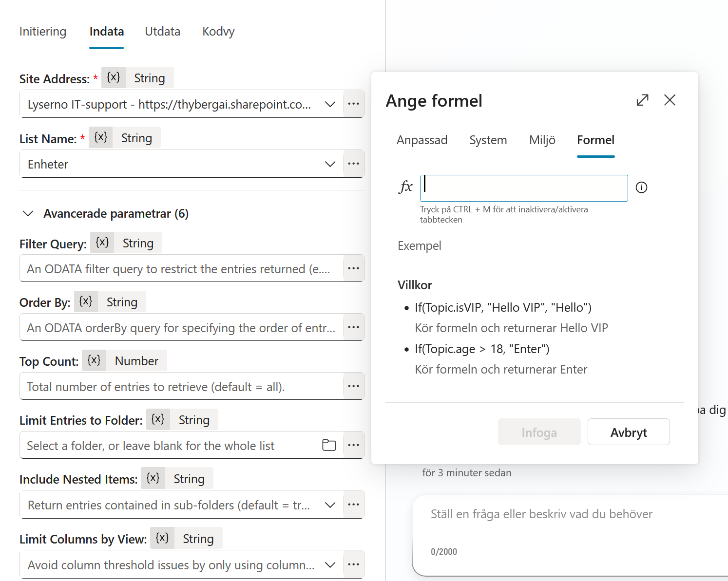Click the {x} variable icon for Filter Query

coord(102,243)
